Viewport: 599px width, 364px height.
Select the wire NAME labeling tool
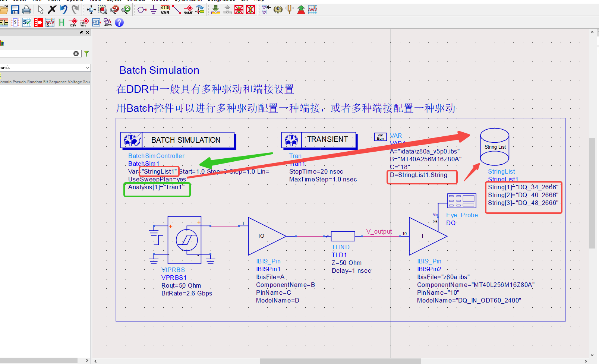[x=189, y=10]
